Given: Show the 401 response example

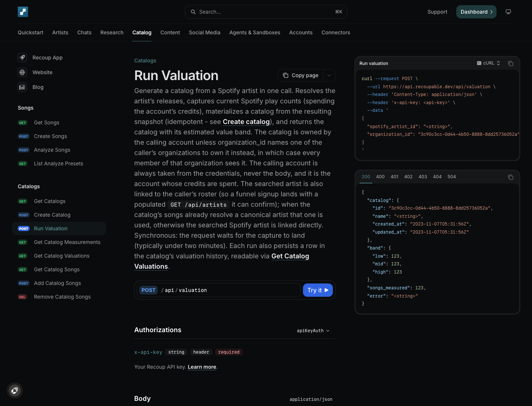Looking at the screenshot, I should coord(395,177).
